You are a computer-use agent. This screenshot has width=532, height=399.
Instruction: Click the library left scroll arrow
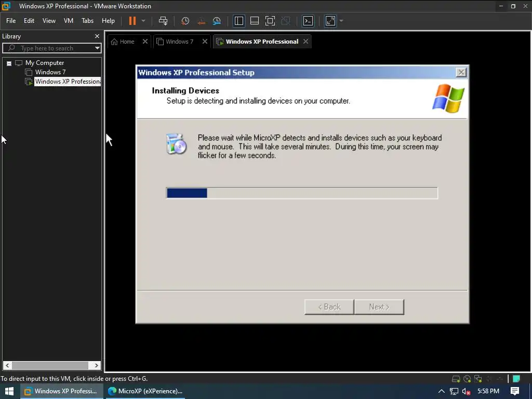[x=7, y=365]
